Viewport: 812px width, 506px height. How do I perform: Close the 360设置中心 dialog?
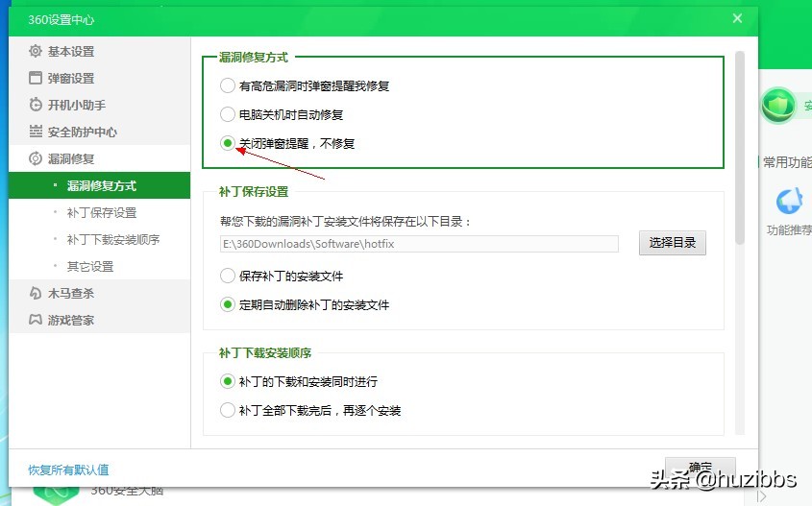click(737, 18)
